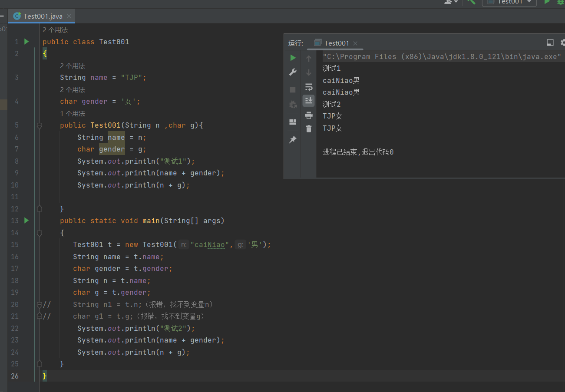This screenshot has width=565, height=392.
Task: Toggle soft-wrap in Run console
Action: [309, 86]
